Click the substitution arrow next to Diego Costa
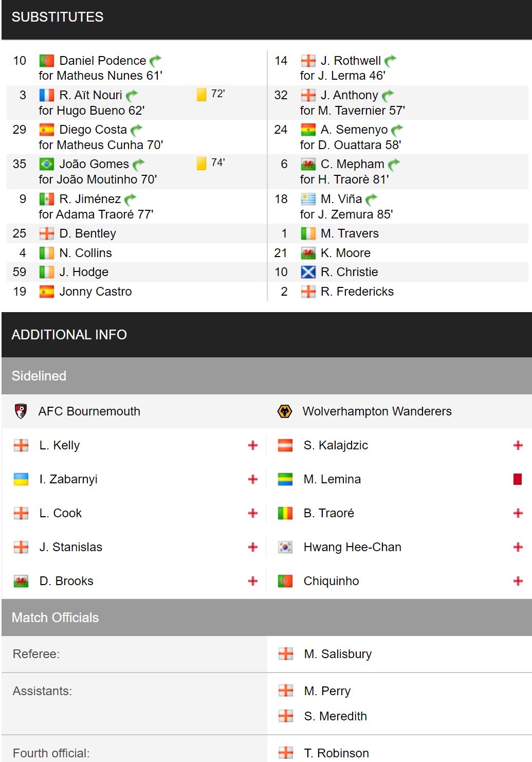This screenshot has width=532, height=762. [x=136, y=130]
